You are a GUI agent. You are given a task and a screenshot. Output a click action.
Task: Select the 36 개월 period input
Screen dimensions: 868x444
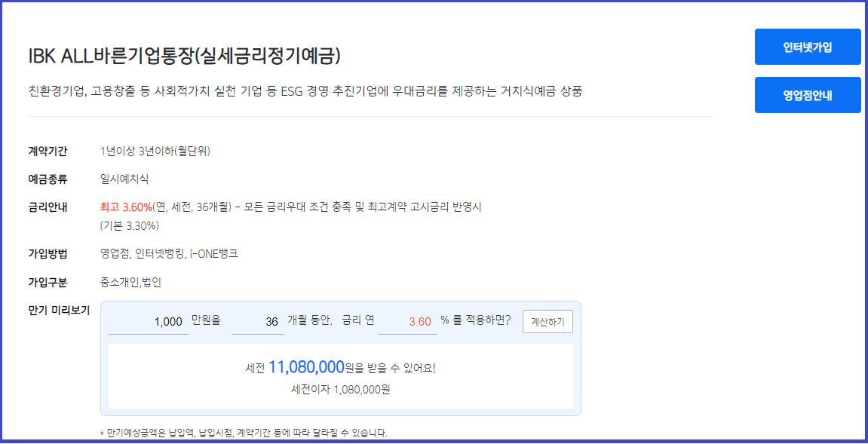click(x=257, y=322)
